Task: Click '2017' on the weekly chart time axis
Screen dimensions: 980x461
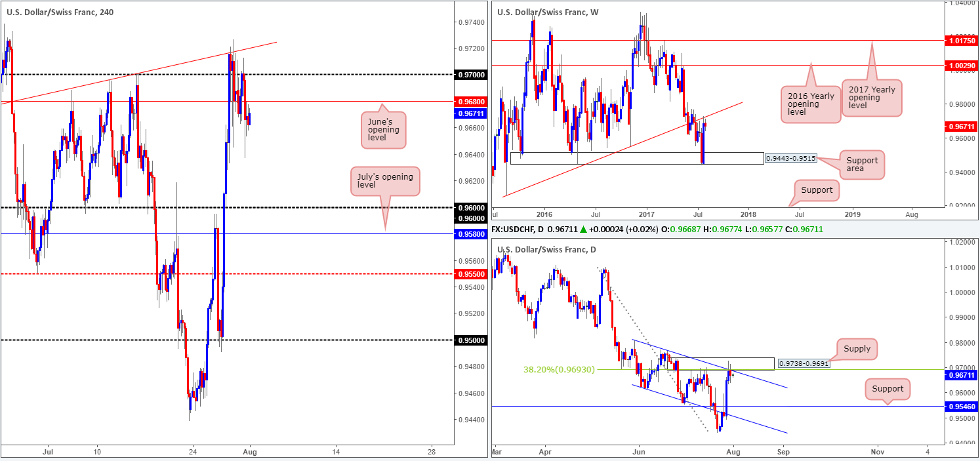Action: (646, 214)
